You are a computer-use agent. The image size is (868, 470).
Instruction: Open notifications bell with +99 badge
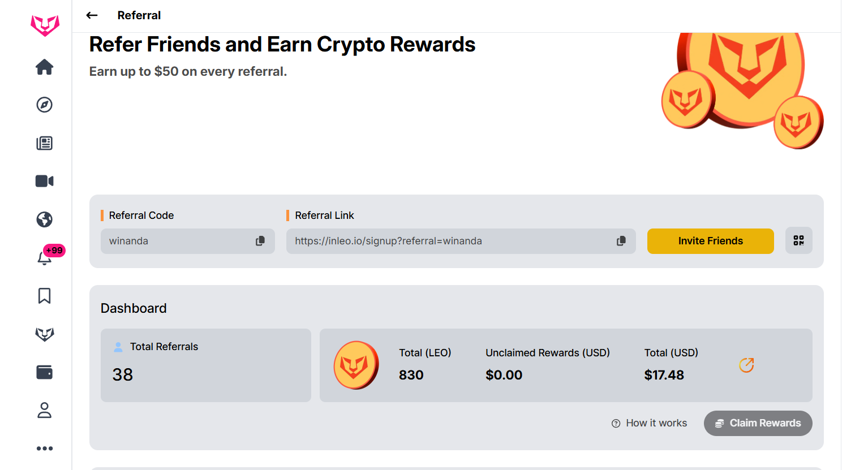(x=44, y=258)
